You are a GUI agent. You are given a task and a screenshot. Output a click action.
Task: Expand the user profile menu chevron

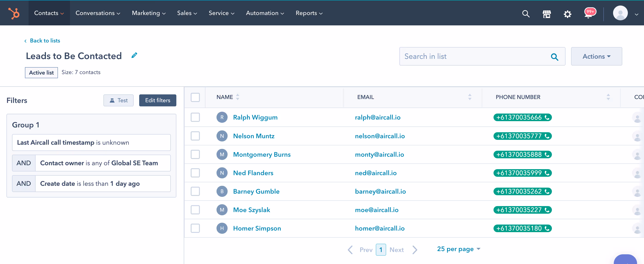pos(637,15)
